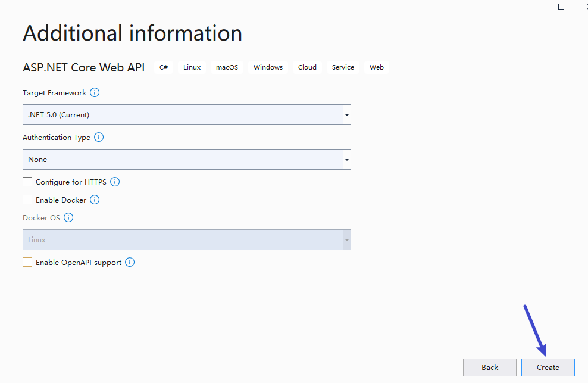Enable the Configure for HTTPS checkbox
Screen dimensions: 588x383
pyautogui.click(x=27, y=182)
